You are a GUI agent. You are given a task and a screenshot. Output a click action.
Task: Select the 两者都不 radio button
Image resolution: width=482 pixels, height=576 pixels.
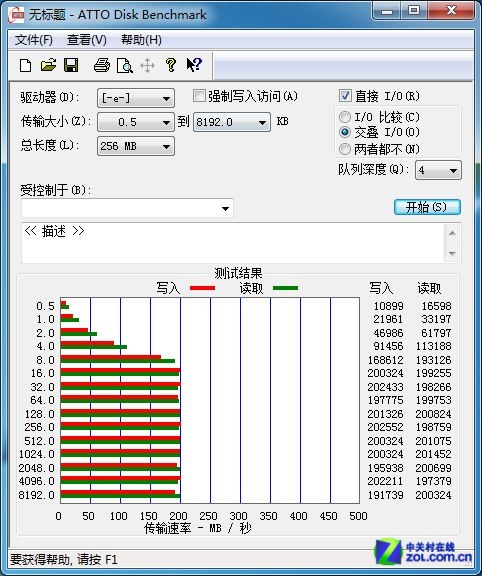[345, 149]
